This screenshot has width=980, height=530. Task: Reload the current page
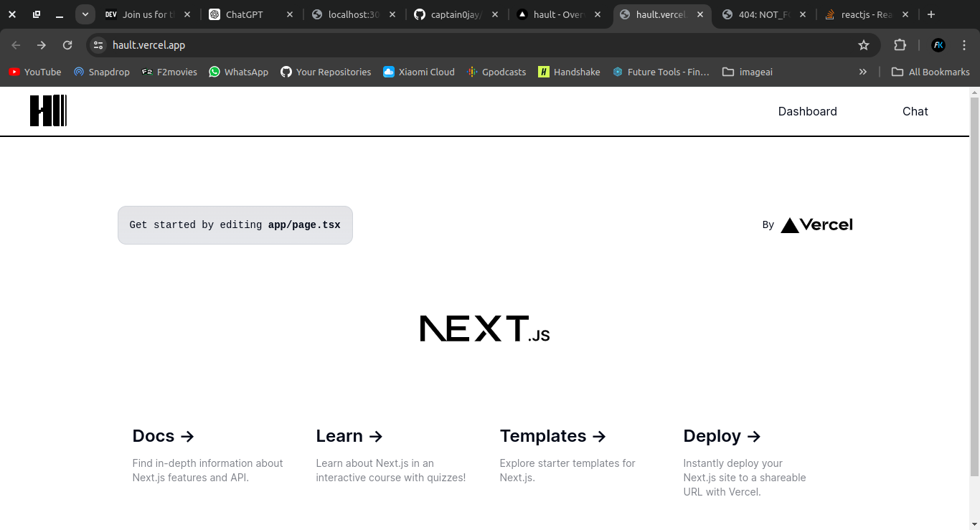(67, 44)
